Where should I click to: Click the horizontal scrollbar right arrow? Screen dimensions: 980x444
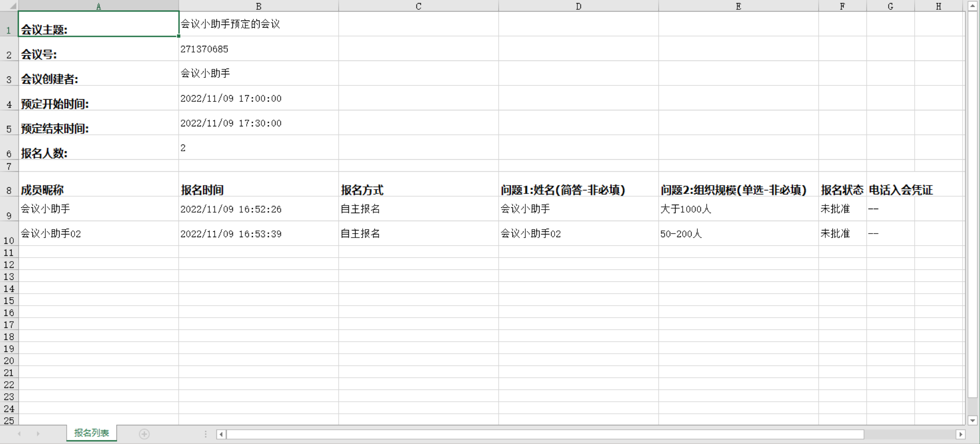pyautogui.click(x=960, y=434)
